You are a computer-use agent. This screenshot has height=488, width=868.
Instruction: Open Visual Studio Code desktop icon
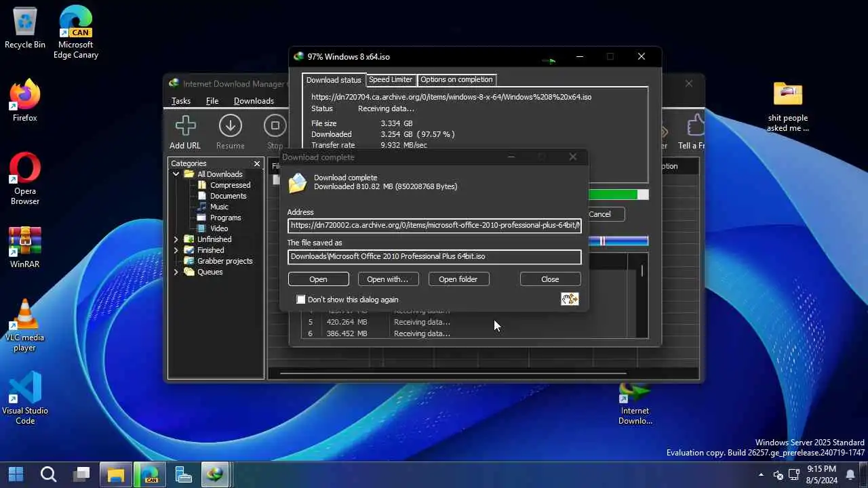coord(25,399)
